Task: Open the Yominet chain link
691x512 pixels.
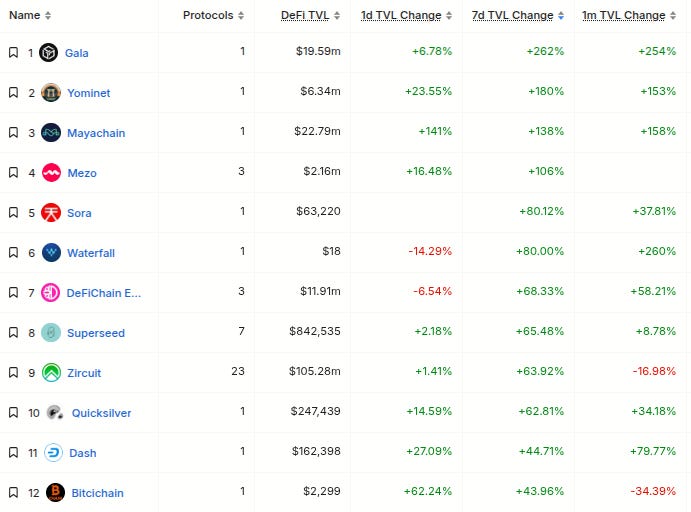Action: (x=89, y=93)
